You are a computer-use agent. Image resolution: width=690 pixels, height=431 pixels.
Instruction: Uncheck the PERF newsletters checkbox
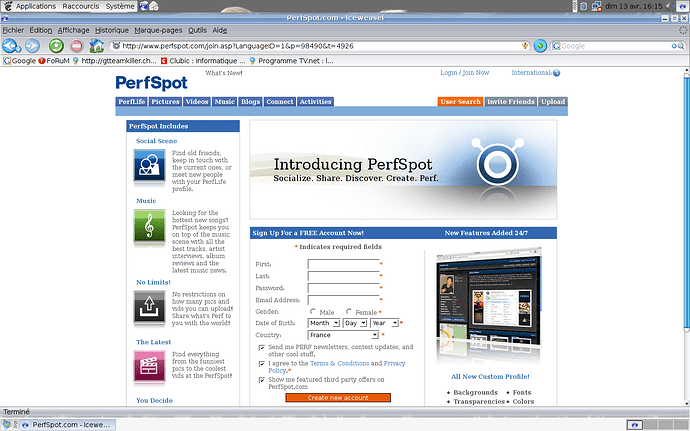coord(262,346)
